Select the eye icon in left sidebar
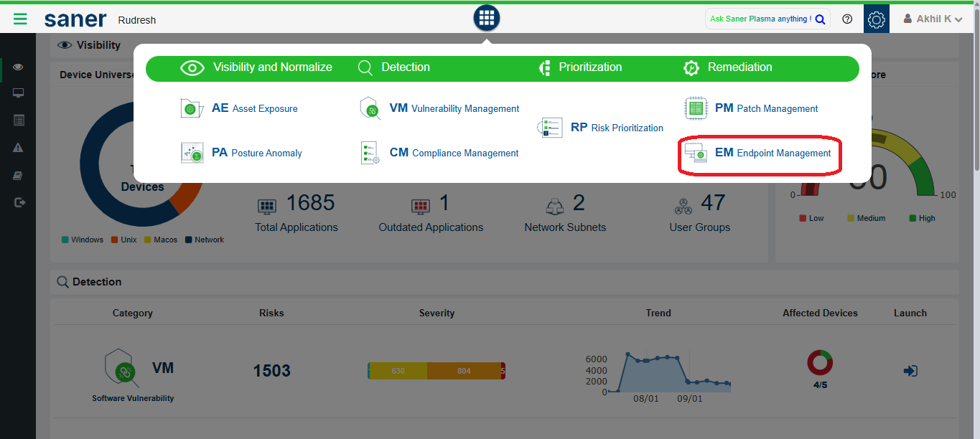Image resolution: width=980 pixels, height=439 pixels. point(18,67)
